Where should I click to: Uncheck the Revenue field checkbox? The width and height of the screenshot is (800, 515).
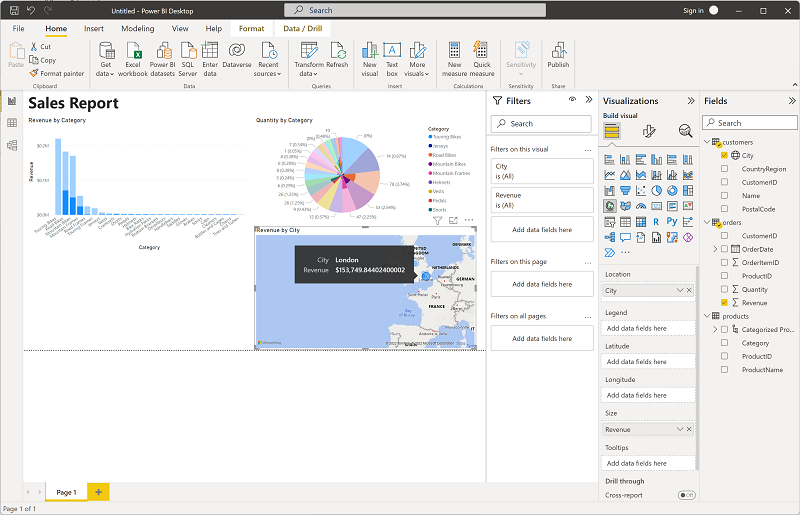coord(724,302)
